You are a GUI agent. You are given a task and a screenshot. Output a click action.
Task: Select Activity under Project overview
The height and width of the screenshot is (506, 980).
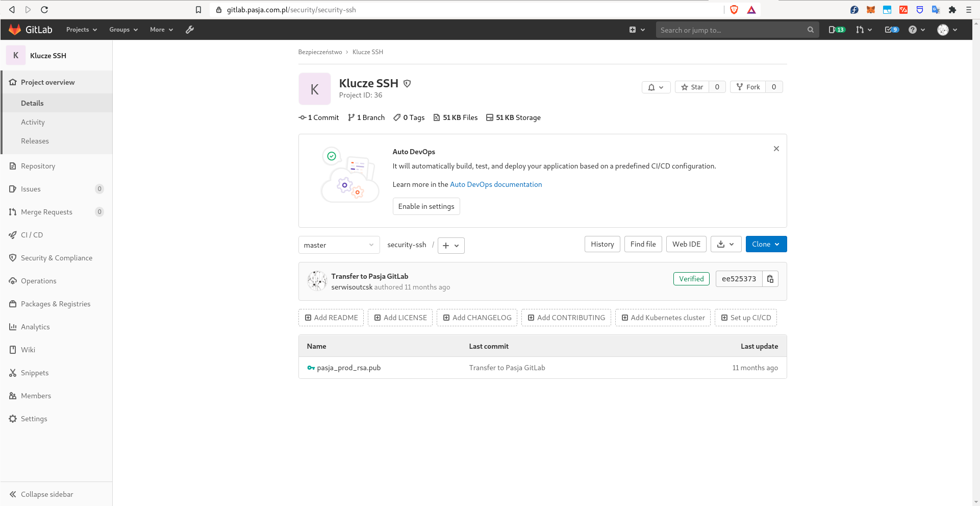57,122
